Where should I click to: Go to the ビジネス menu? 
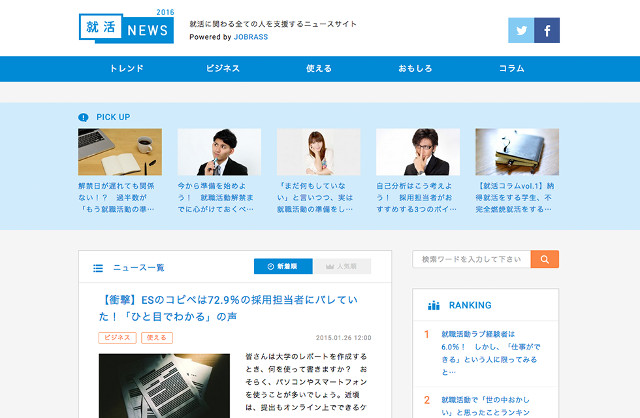(x=223, y=69)
